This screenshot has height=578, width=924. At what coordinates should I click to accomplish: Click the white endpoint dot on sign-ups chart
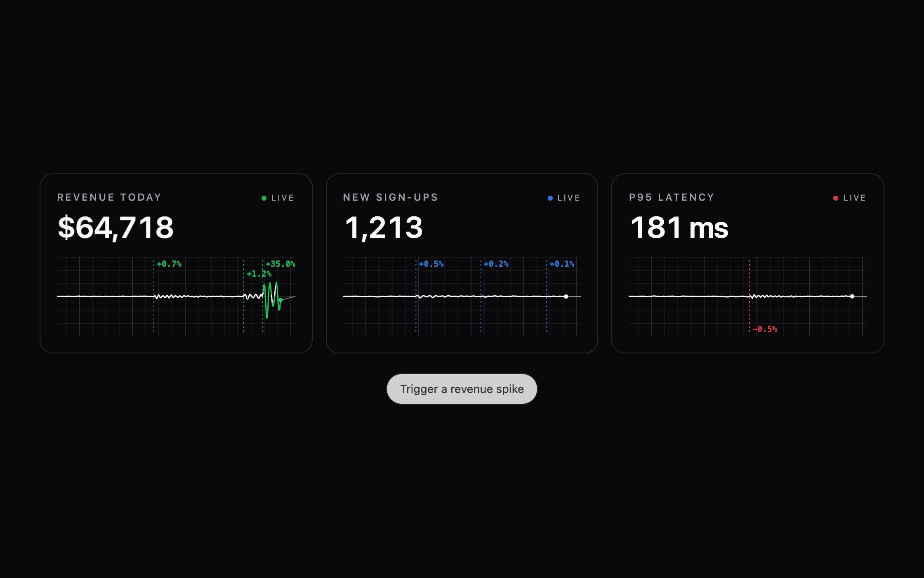[x=566, y=296]
